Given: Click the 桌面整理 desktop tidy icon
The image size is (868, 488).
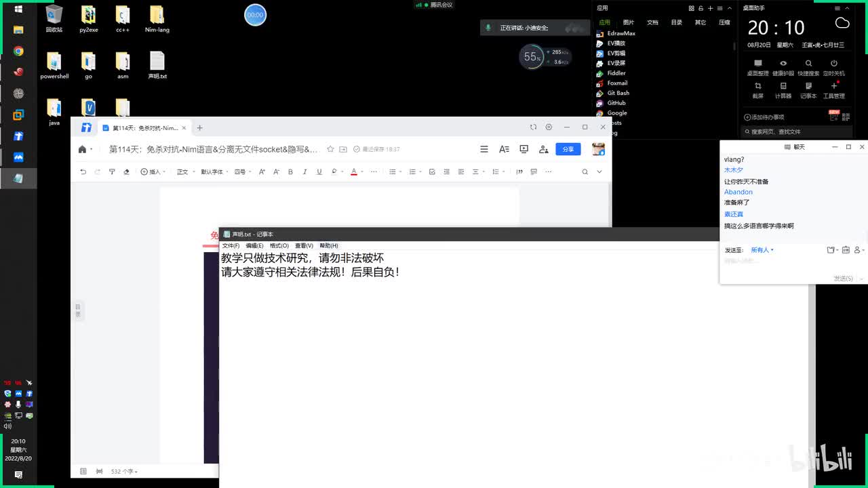Looking at the screenshot, I should (x=757, y=68).
